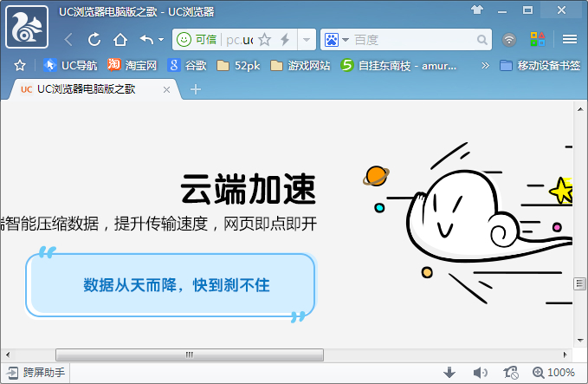This screenshot has width=588, height=384.
Task: Toggle the lightning speed mode icon
Action: pyautogui.click(x=286, y=39)
